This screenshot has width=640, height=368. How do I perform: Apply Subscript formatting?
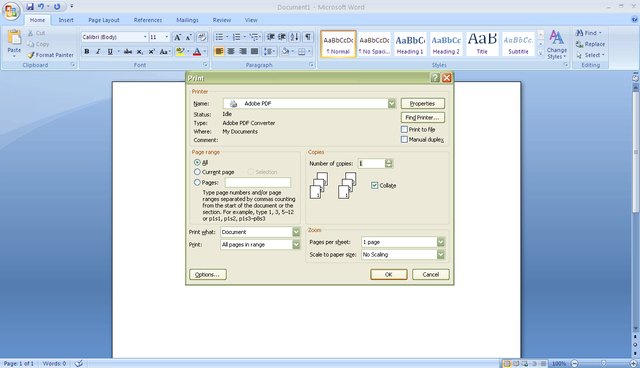click(140, 51)
